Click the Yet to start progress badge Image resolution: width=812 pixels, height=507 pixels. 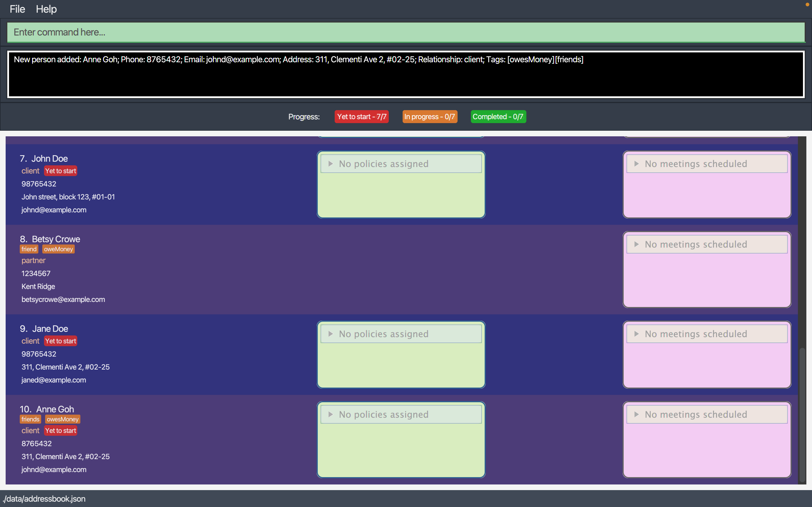click(x=361, y=117)
